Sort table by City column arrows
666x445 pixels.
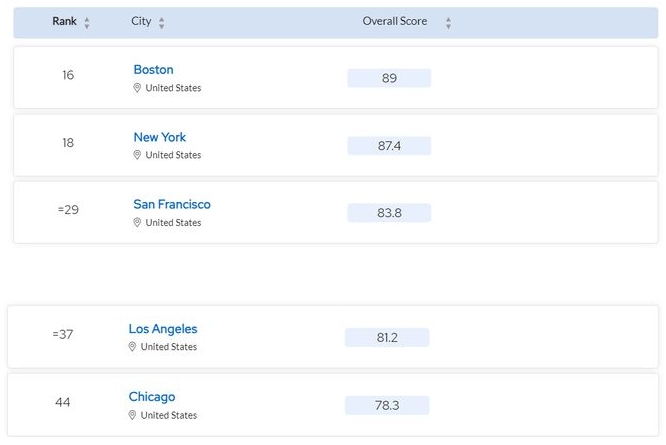coord(161,23)
